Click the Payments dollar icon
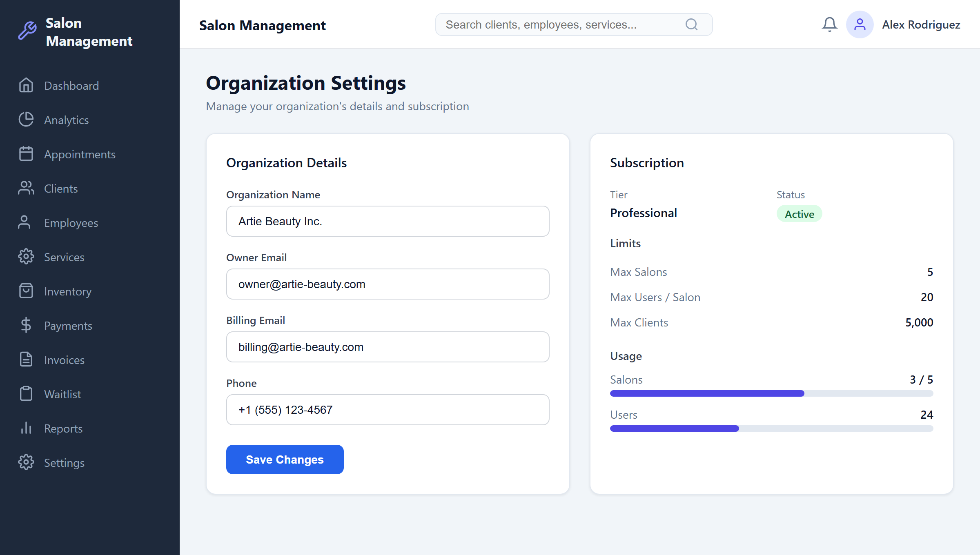Image resolution: width=980 pixels, height=555 pixels. 26,325
